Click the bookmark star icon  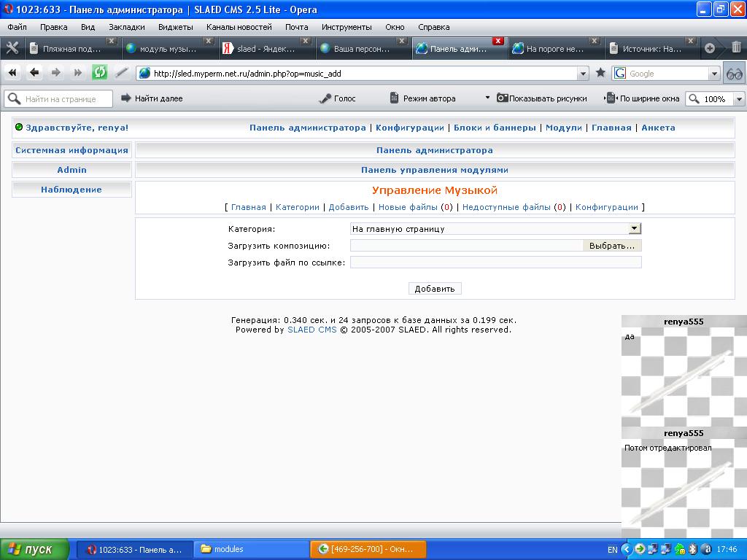click(600, 73)
